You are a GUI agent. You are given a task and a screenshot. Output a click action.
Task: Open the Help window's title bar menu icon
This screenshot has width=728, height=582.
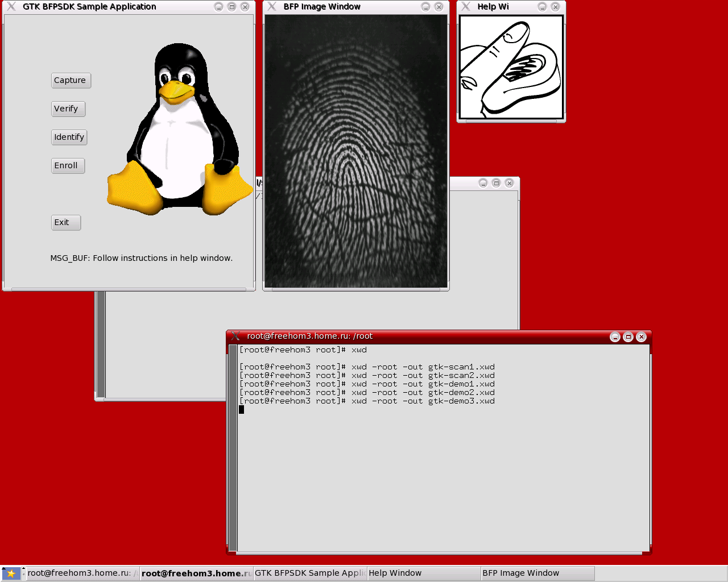tap(466, 7)
